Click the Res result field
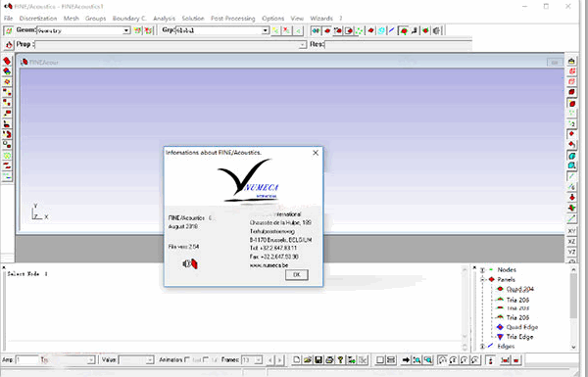The height and width of the screenshot is (377, 588). click(x=398, y=45)
